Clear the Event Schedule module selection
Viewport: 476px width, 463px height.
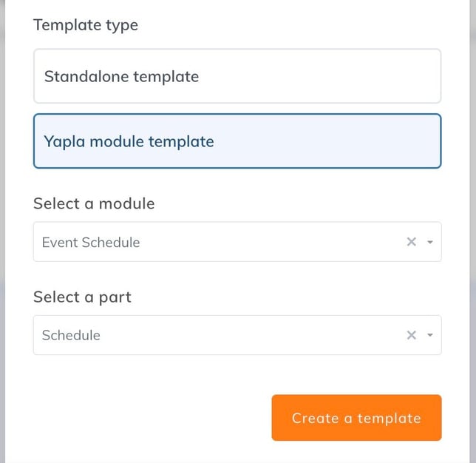click(x=412, y=242)
